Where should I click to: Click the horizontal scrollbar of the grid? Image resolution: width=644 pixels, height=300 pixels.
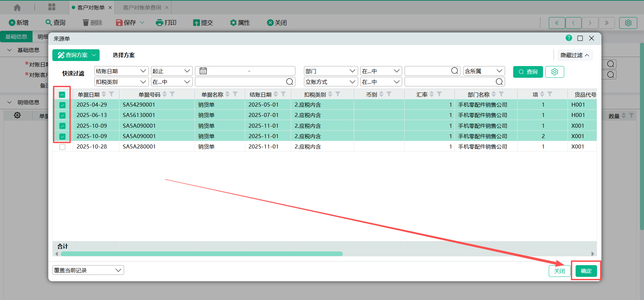(201, 254)
